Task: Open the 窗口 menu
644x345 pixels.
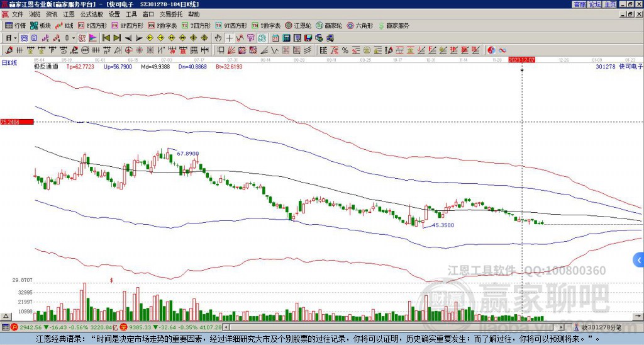Action: [148, 14]
